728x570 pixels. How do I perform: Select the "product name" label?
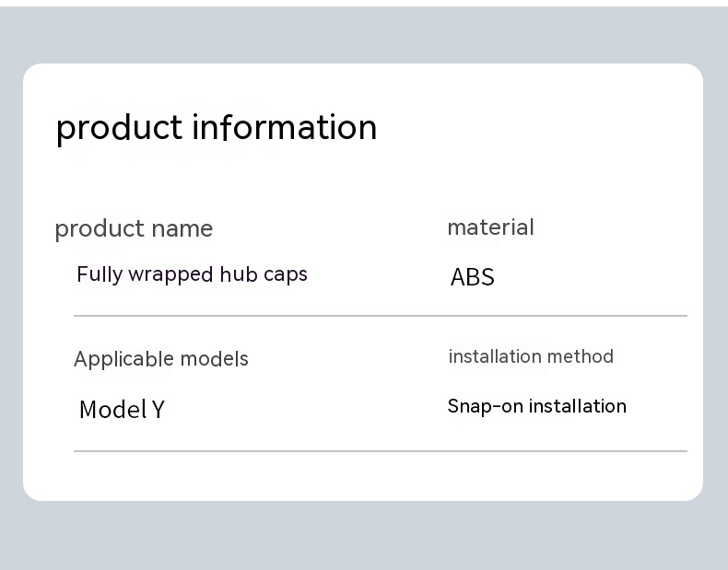point(134,228)
